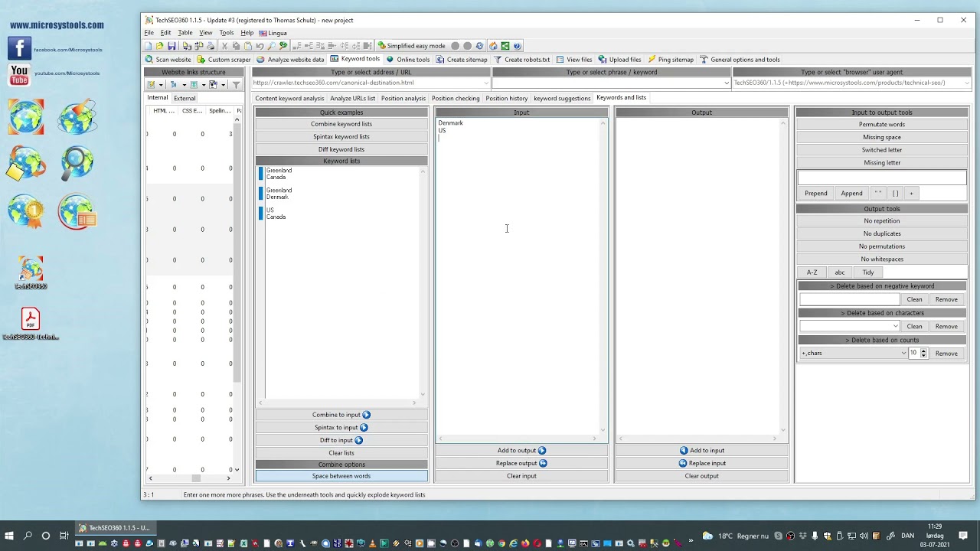Switch to External links tab
Viewport: 980px width, 551px height.
[185, 98]
